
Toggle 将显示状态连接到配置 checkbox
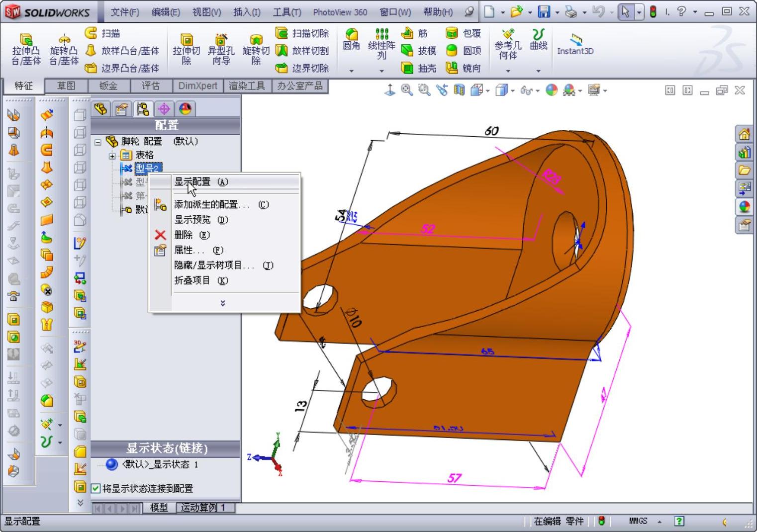[96, 488]
